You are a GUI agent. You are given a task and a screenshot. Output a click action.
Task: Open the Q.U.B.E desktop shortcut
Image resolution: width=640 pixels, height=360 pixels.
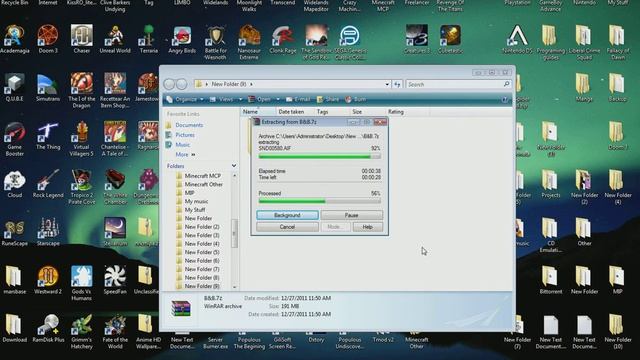[x=15, y=87]
